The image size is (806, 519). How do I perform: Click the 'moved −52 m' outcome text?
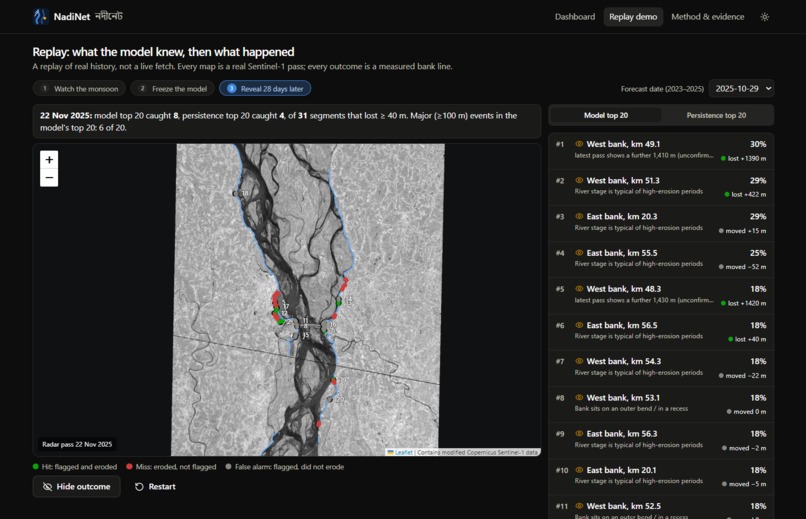coord(745,267)
